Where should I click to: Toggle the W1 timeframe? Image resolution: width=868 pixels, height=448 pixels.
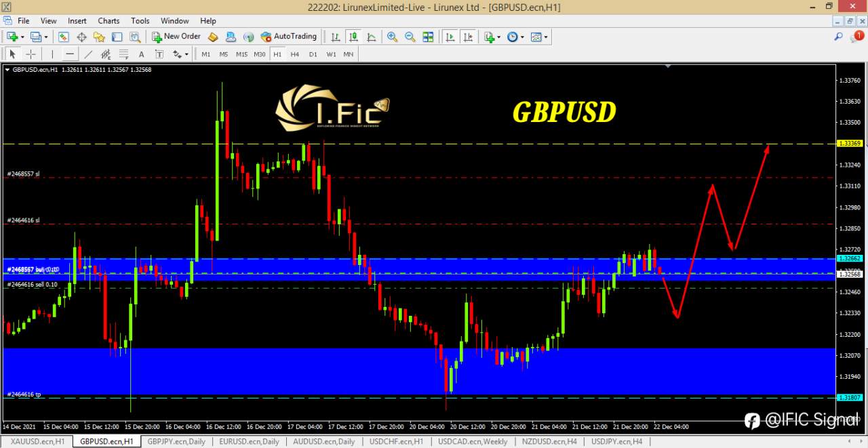point(331,54)
